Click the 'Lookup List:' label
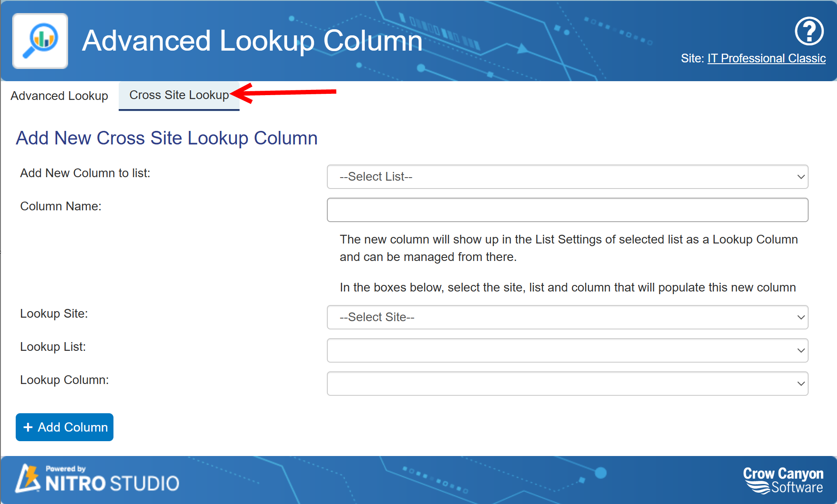This screenshot has width=837, height=504. 53,347
